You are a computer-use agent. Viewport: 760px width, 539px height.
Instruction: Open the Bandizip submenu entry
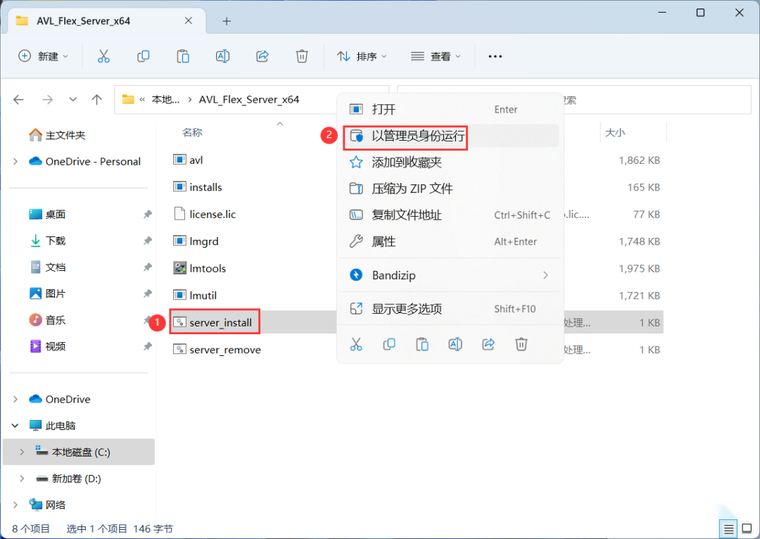(x=450, y=275)
